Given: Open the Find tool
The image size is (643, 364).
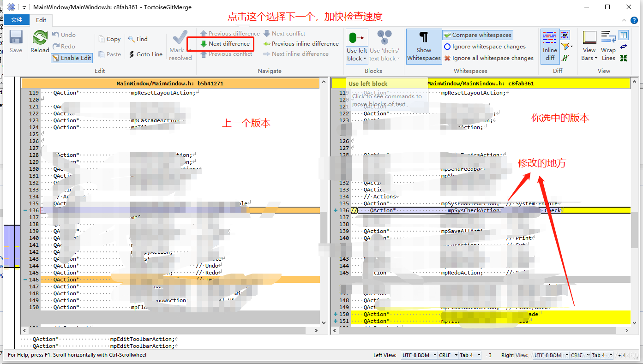Looking at the screenshot, I should pyautogui.click(x=138, y=39).
